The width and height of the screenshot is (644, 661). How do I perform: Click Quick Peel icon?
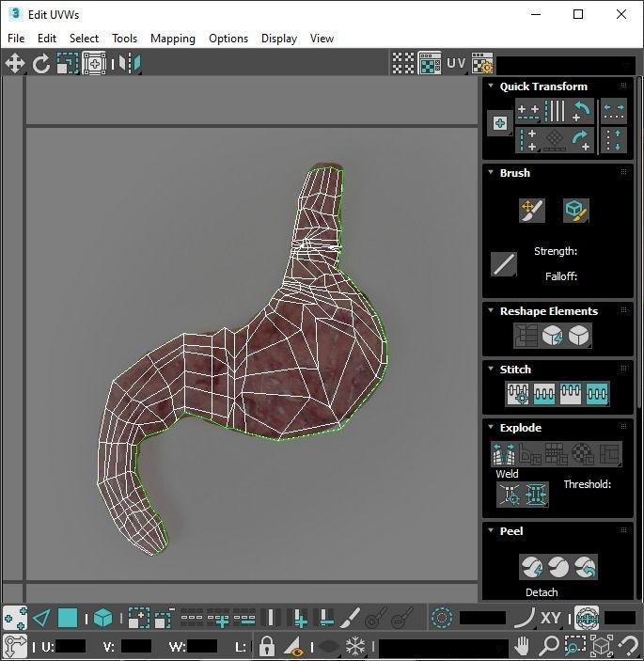[532, 567]
